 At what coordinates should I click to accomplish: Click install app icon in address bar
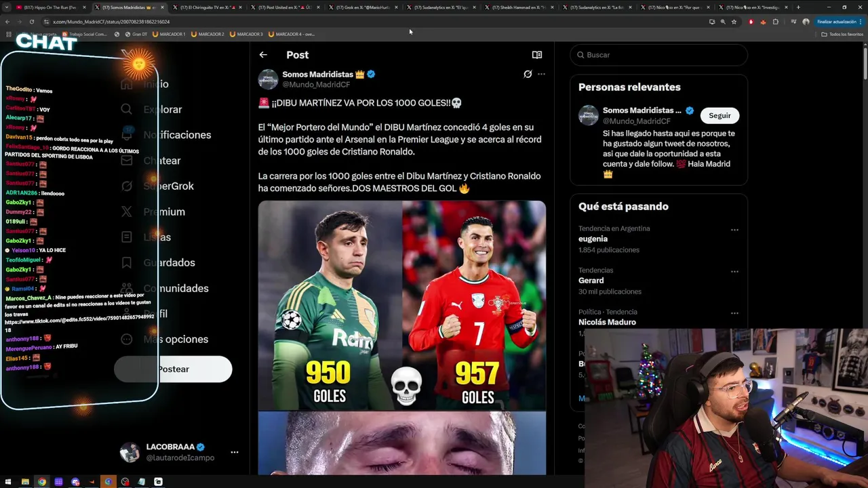coord(712,22)
